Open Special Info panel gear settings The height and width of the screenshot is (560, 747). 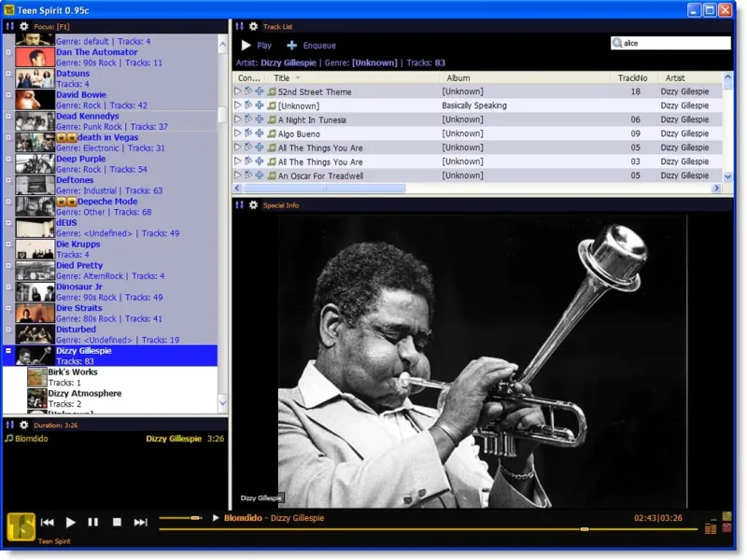tap(253, 204)
